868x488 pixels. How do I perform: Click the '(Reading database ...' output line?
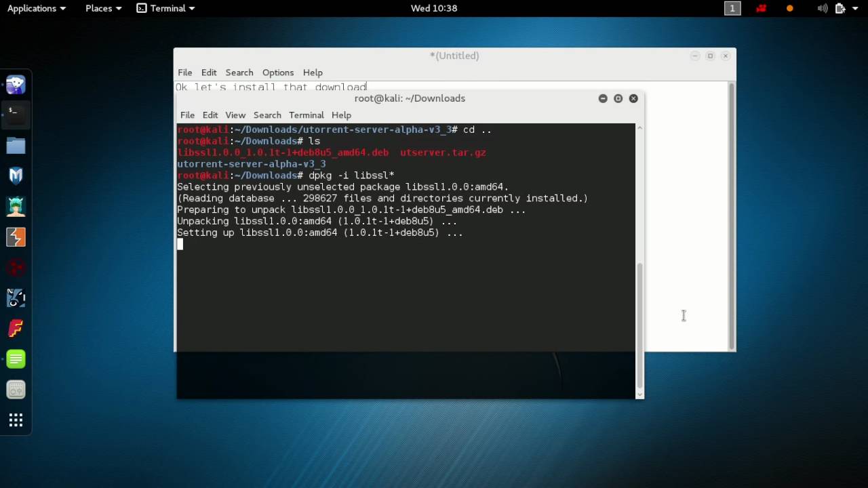[382, 199]
